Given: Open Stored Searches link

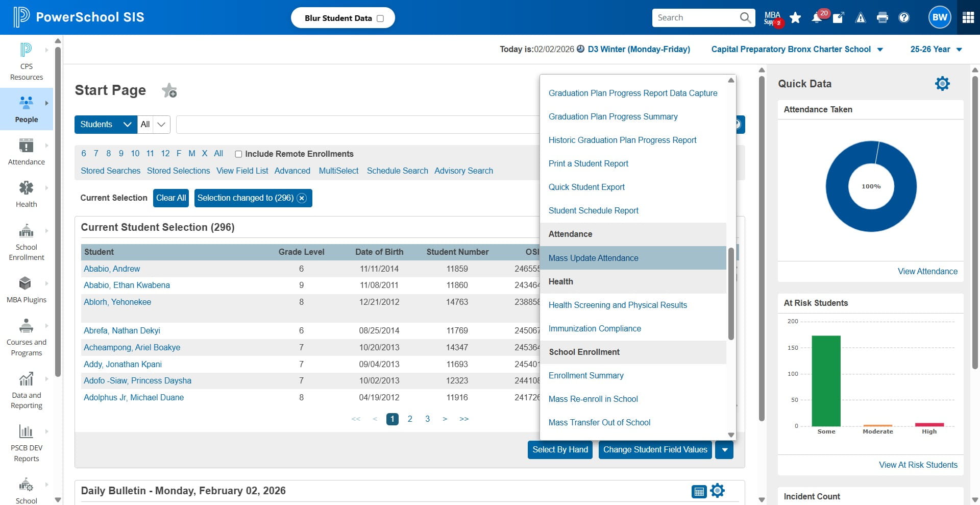Looking at the screenshot, I should coord(110,171).
